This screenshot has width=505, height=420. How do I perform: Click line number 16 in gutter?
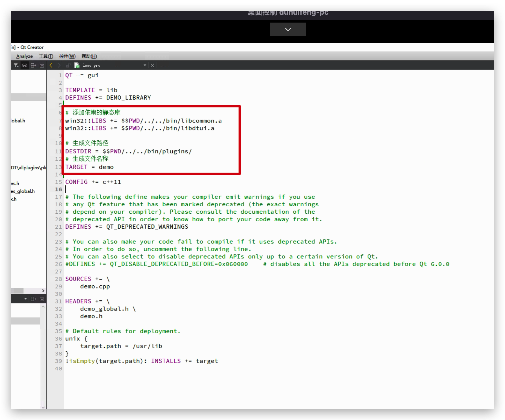click(x=58, y=189)
